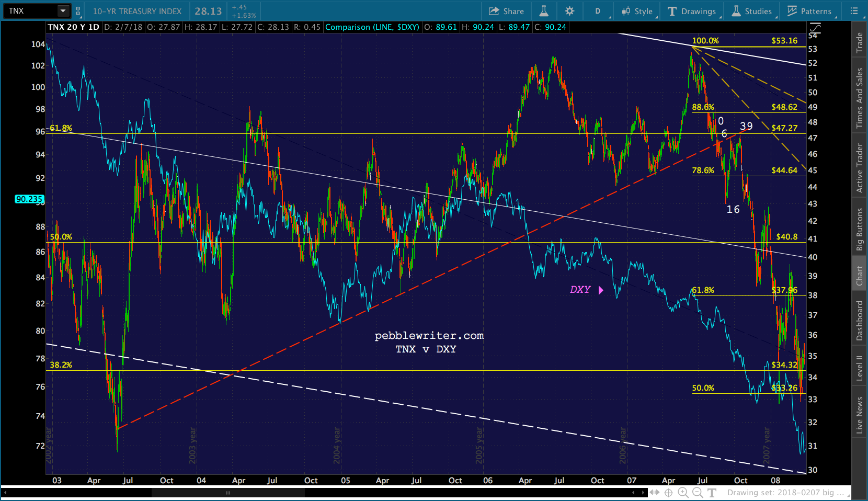Click the Share arrow icon

click(x=494, y=11)
